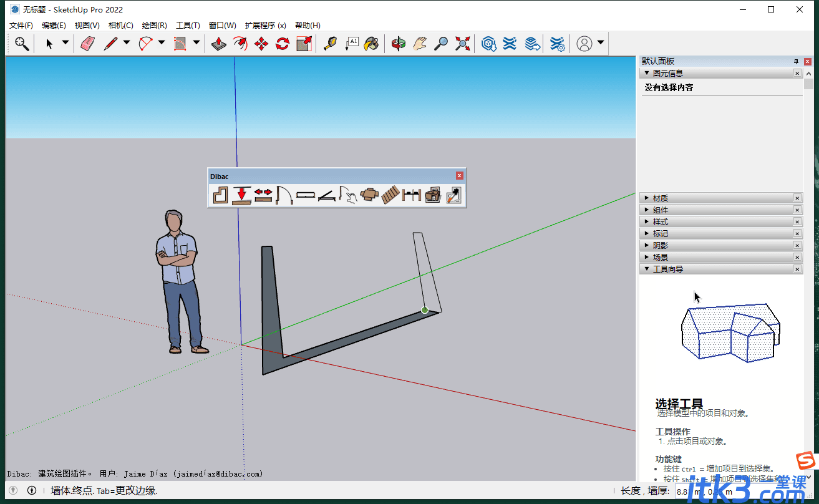Screen dimensions: 819x504
Task: Select the Dibac Wardrobe tool
Action: pos(327,195)
